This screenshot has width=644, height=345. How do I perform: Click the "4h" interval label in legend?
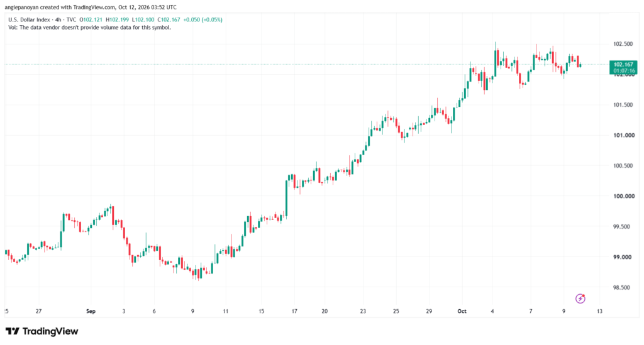(x=58, y=19)
